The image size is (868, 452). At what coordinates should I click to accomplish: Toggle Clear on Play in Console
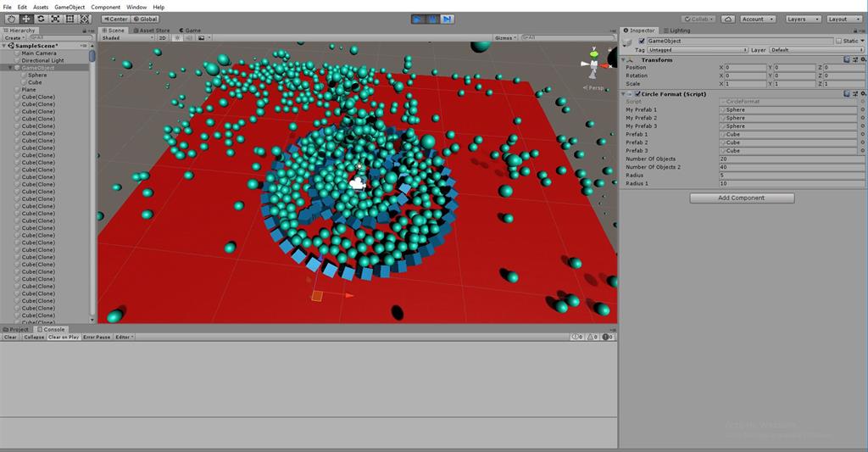(x=63, y=337)
